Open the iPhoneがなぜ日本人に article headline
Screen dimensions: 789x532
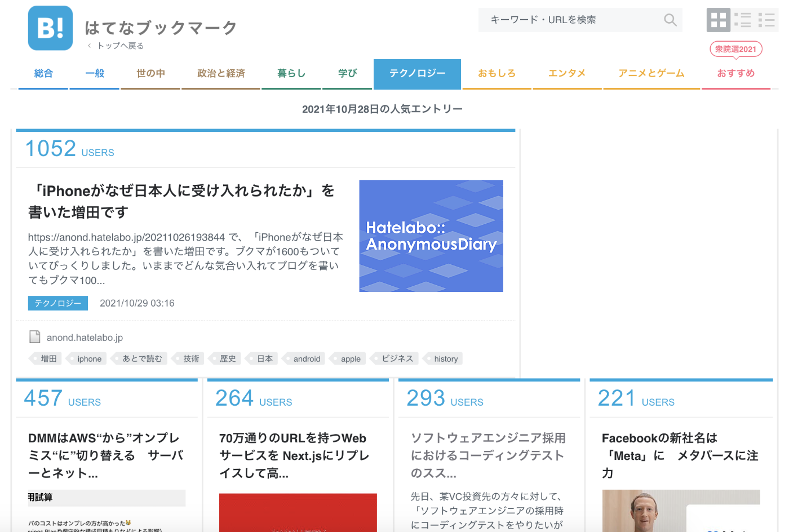[181, 201]
